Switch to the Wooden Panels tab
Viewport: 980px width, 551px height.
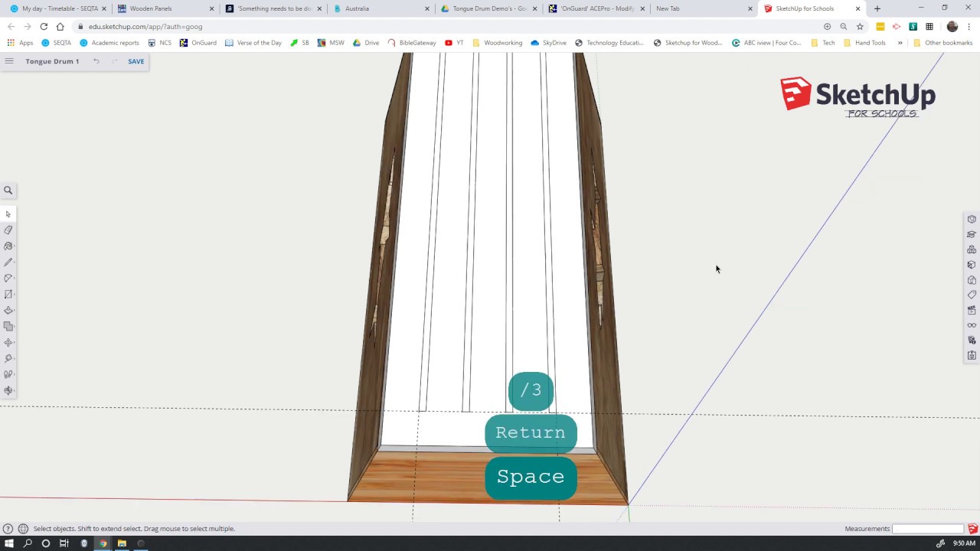pyautogui.click(x=165, y=8)
